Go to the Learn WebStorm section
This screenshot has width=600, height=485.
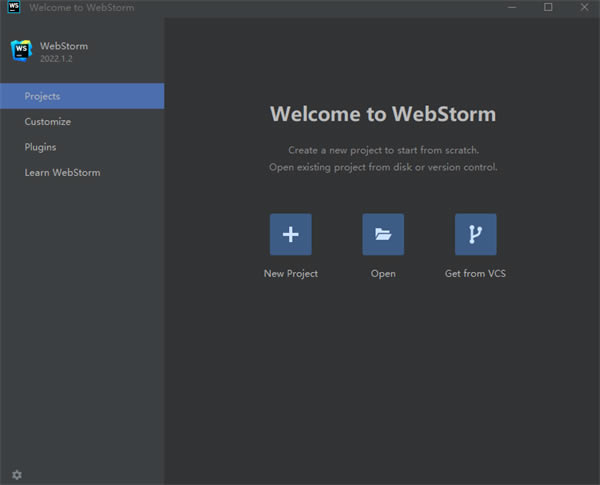(62, 173)
